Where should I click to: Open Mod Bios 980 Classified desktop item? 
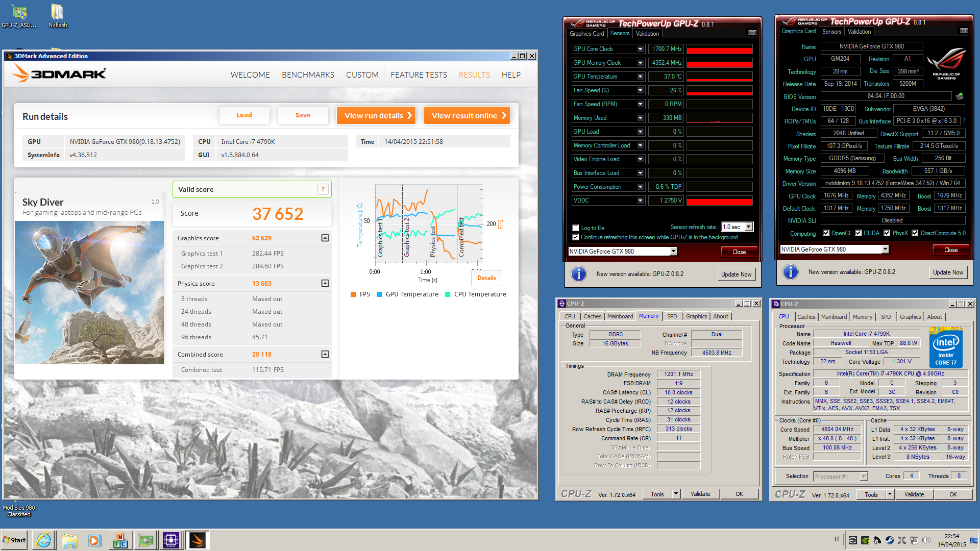click(18, 511)
